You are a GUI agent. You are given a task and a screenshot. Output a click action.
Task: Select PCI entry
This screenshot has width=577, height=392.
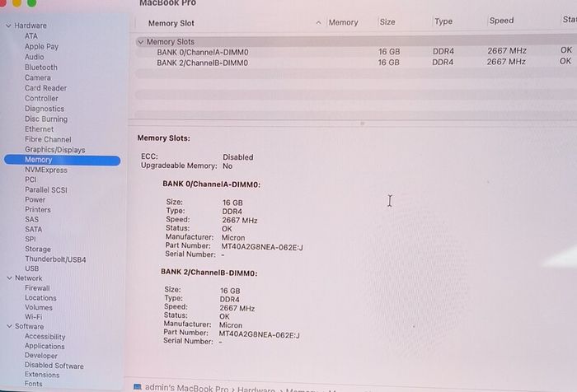[31, 180]
